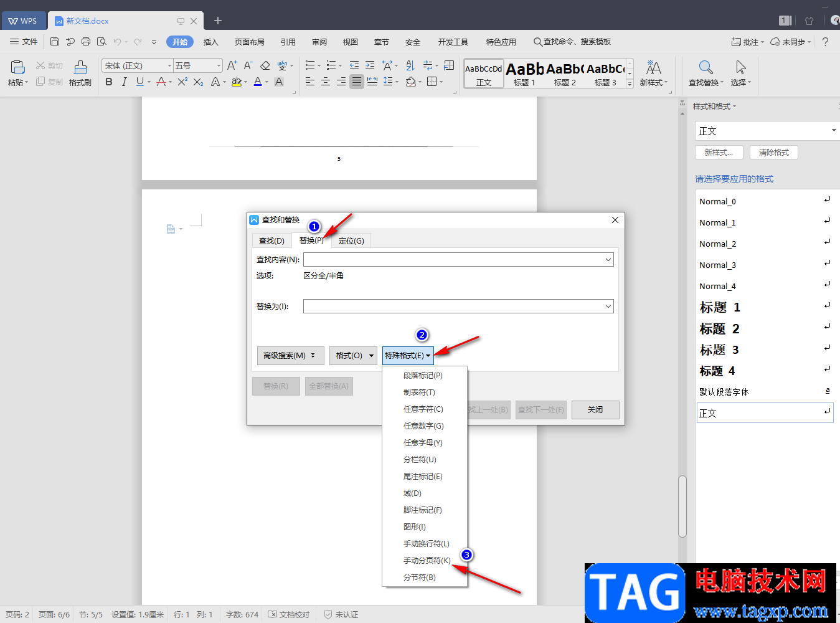Switch to the Replace (替换) tab

click(x=311, y=240)
